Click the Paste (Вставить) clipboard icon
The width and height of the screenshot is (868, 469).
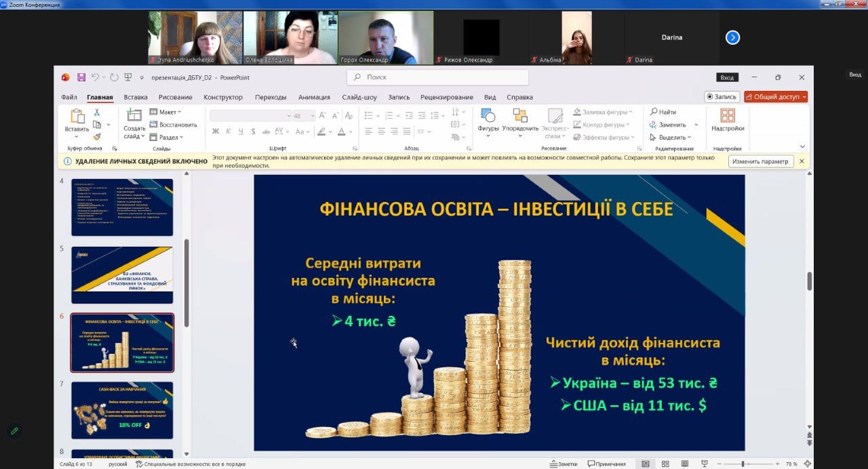tap(77, 117)
